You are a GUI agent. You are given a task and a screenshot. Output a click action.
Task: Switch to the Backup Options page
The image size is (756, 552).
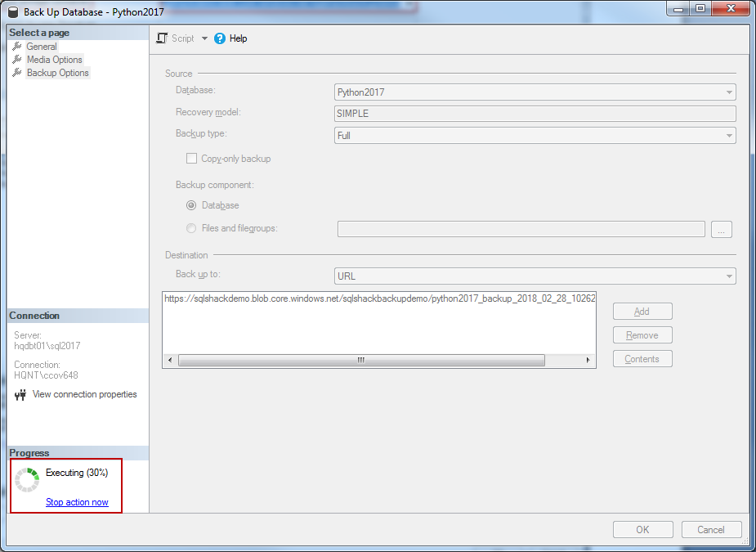point(57,73)
